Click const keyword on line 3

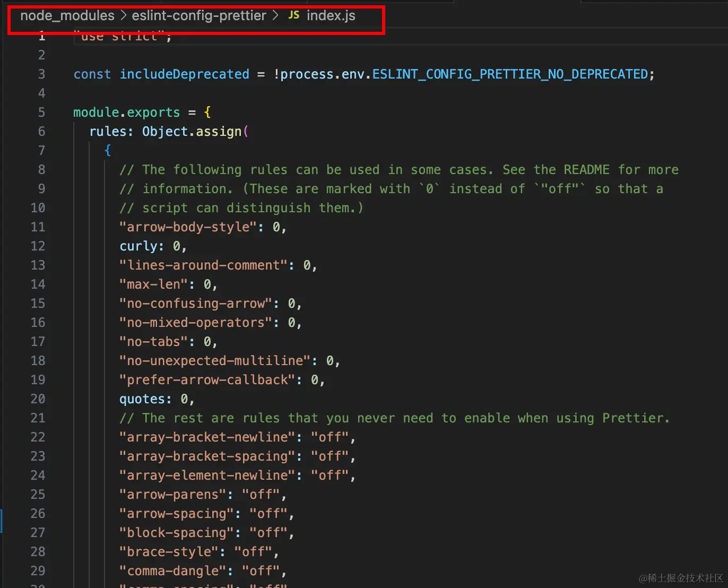point(92,74)
